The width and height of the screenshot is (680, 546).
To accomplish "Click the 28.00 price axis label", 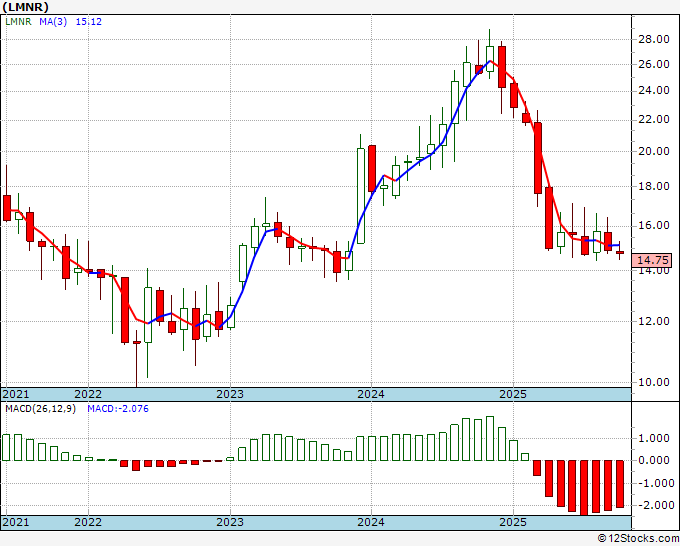I will (x=654, y=39).
